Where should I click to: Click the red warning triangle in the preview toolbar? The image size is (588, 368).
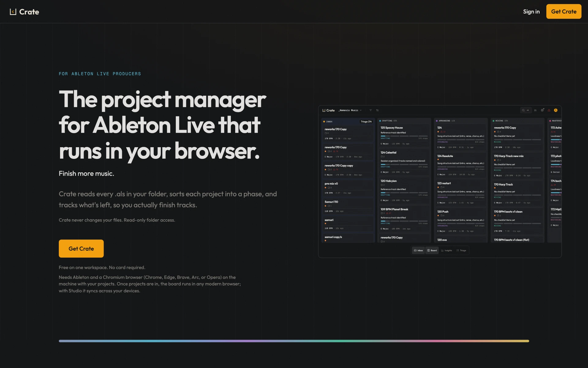point(549,110)
